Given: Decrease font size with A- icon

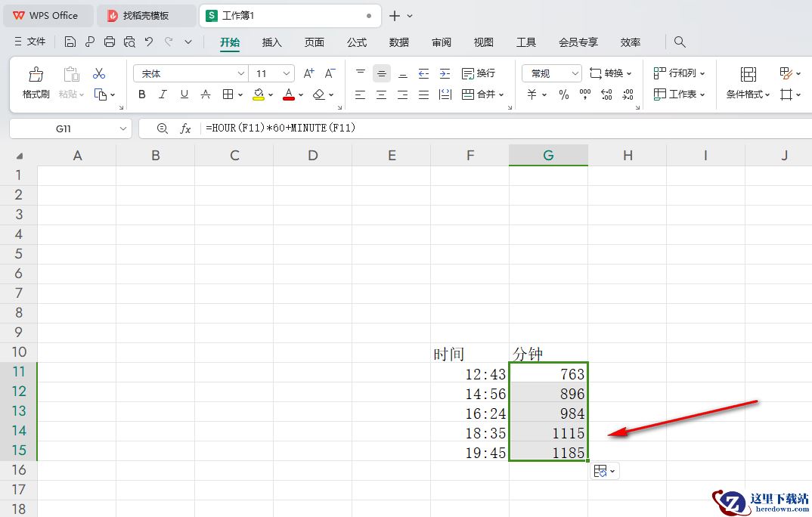Looking at the screenshot, I should (x=330, y=73).
